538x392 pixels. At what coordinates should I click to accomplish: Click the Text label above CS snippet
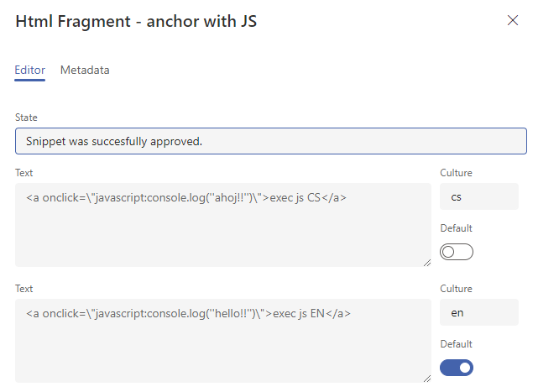(24, 173)
